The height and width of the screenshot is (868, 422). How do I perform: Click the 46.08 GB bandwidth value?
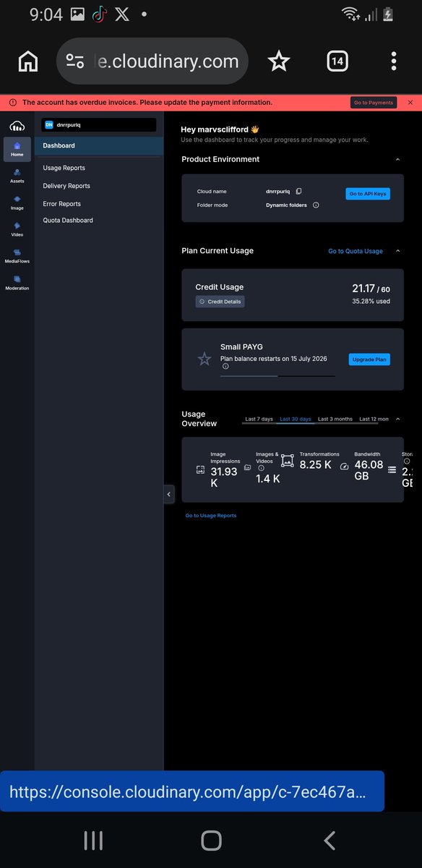[x=369, y=470]
